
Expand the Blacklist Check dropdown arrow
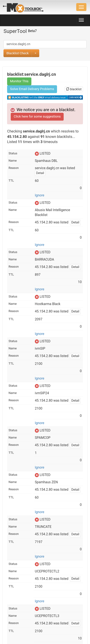click(x=36, y=53)
